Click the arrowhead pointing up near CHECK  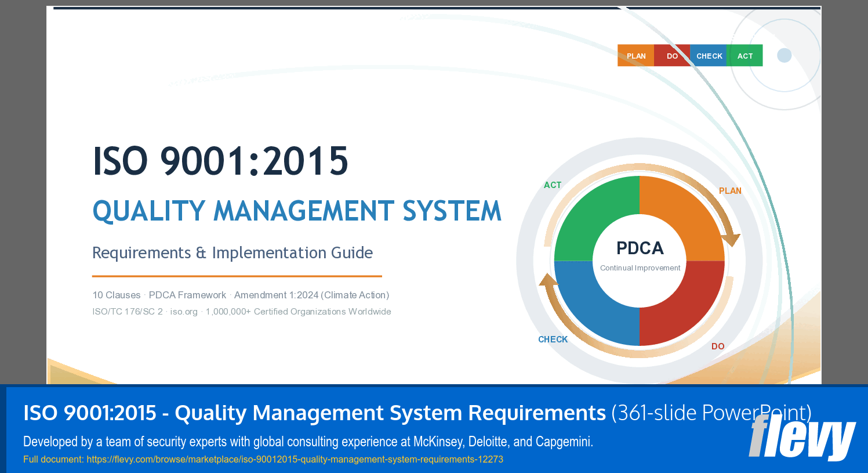[549, 279]
